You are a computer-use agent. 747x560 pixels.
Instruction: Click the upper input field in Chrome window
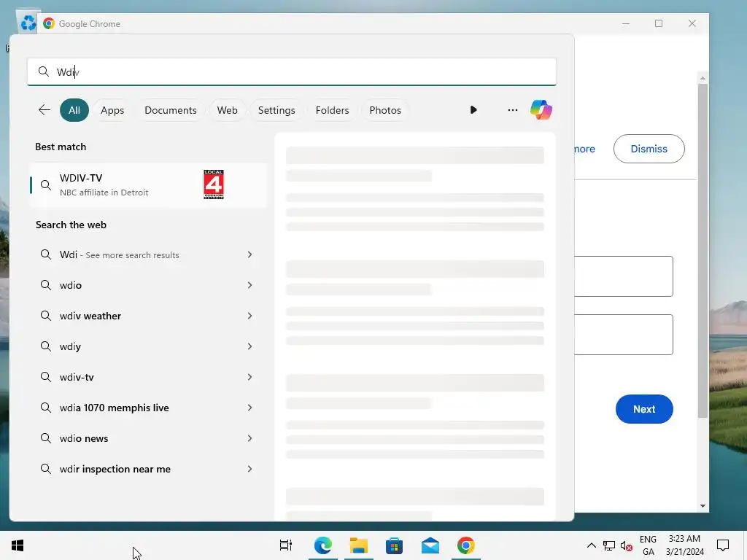624,276
